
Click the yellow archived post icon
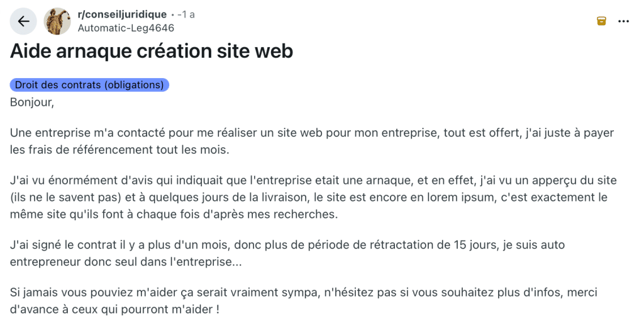pos(601,21)
